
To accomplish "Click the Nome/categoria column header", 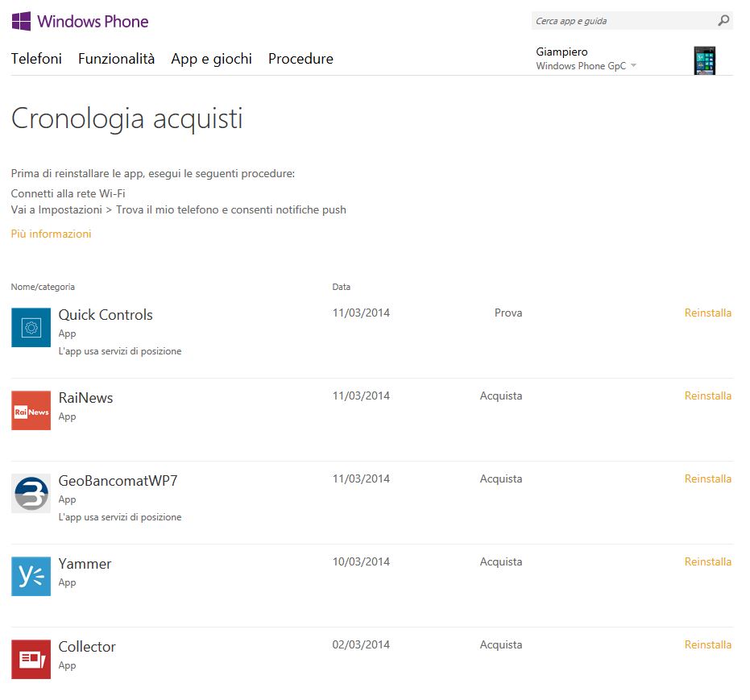I will [43, 287].
